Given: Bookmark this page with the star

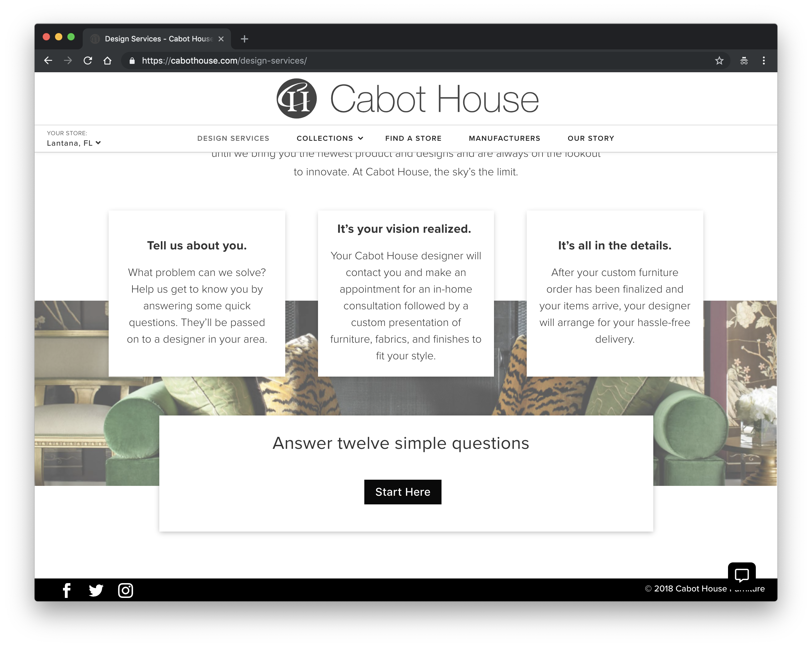Looking at the screenshot, I should click(719, 61).
